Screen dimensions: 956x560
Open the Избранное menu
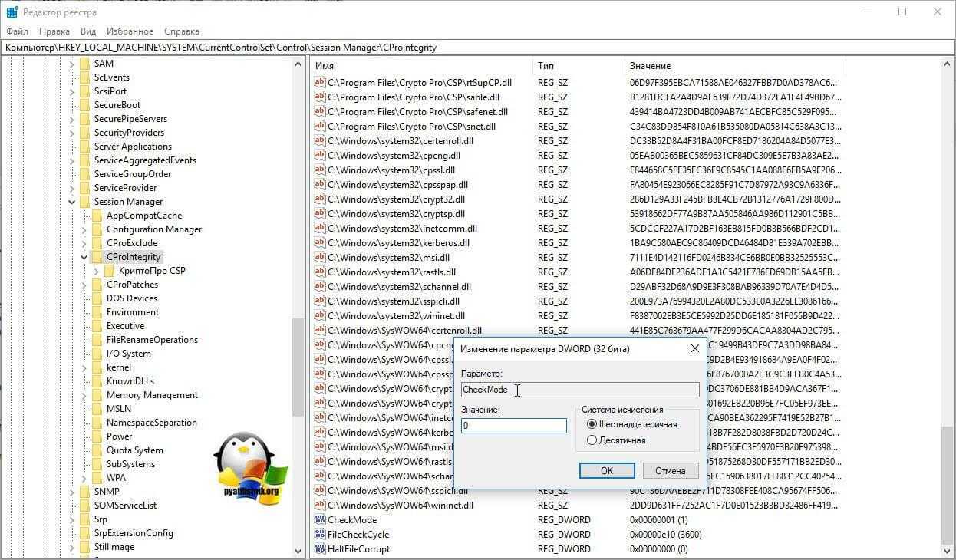130,31
